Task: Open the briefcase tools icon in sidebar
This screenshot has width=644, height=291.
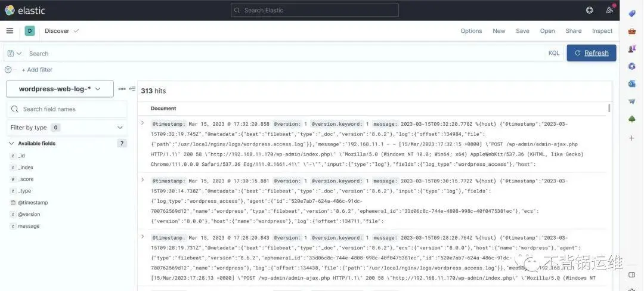Action: click(632, 31)
